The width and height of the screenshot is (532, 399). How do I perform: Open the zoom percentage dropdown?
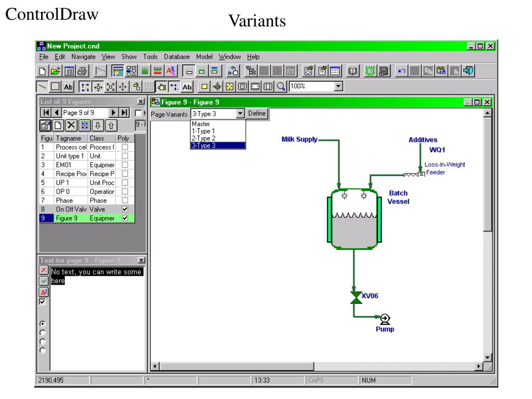point(338,87)
